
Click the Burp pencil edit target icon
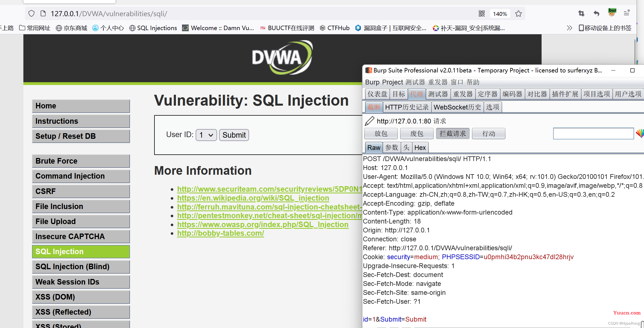(x=369, y=121)
